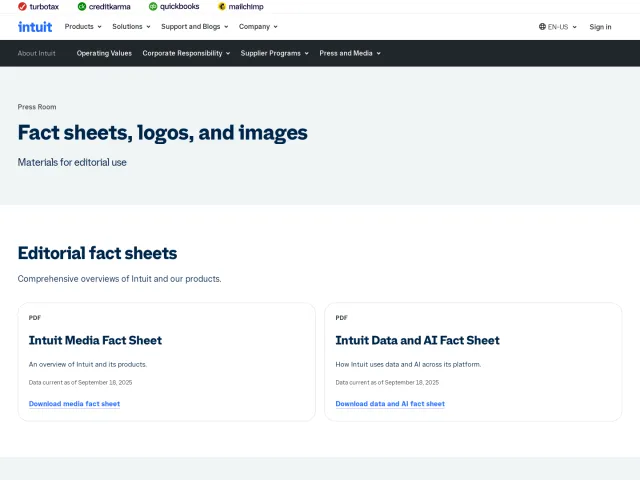
Task: Click the PDF label on Data and AI card
Action: [x=341, y=318]
